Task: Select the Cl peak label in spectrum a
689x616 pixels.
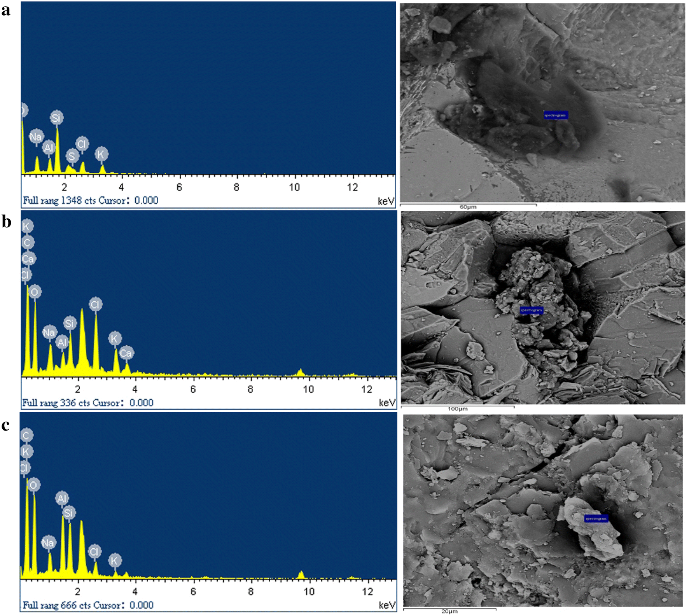Action: click(82, 144)
